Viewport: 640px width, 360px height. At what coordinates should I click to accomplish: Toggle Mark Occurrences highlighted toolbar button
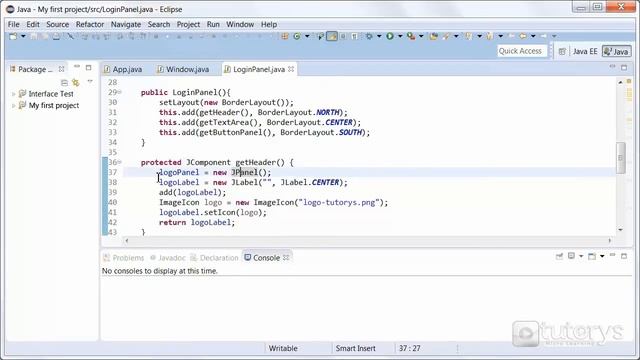pos(332,36)
